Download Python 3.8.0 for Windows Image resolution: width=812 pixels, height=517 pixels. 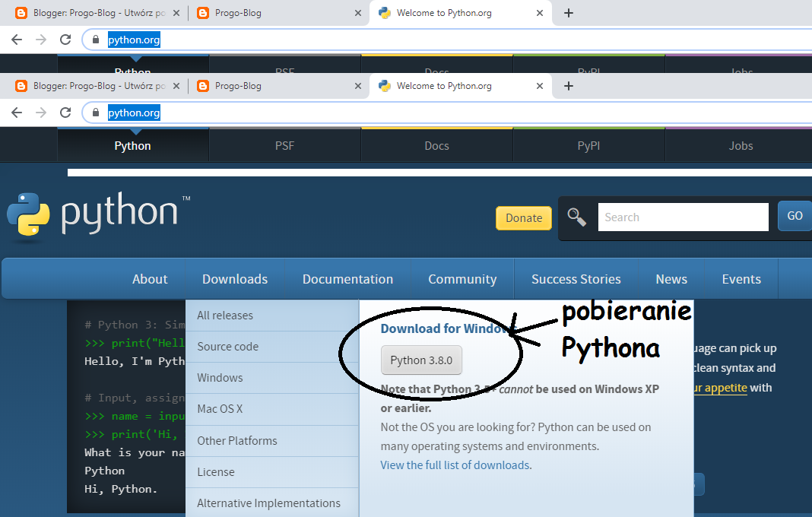click(421, 360)
